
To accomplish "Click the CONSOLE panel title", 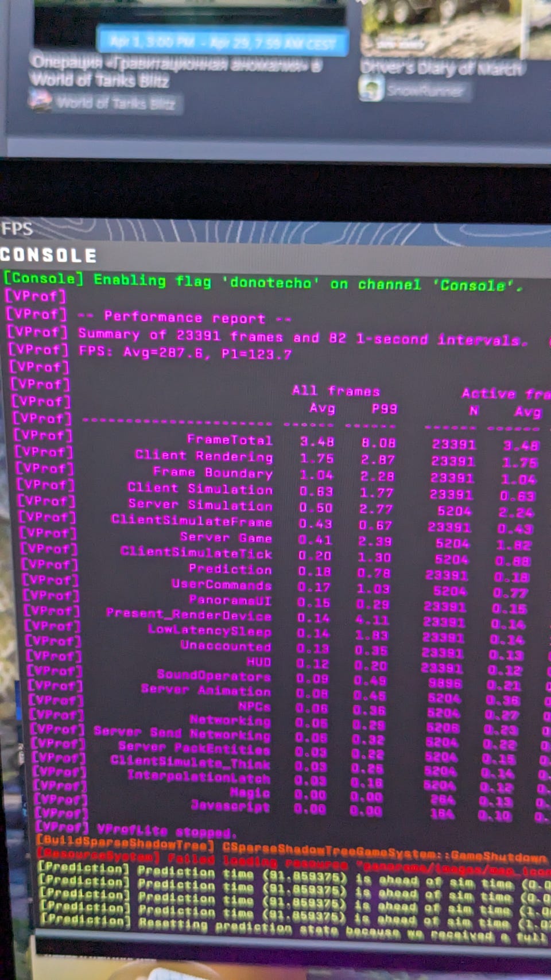I will [x=48, y=255].
